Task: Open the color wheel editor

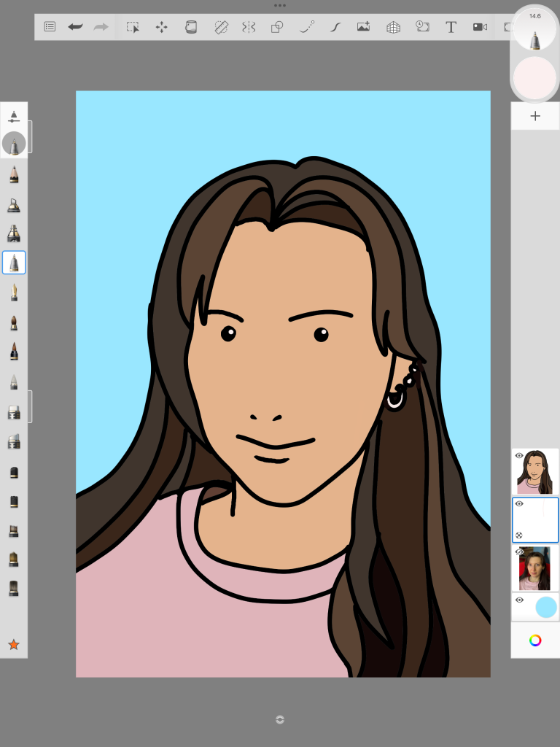Action: point(535,640)
